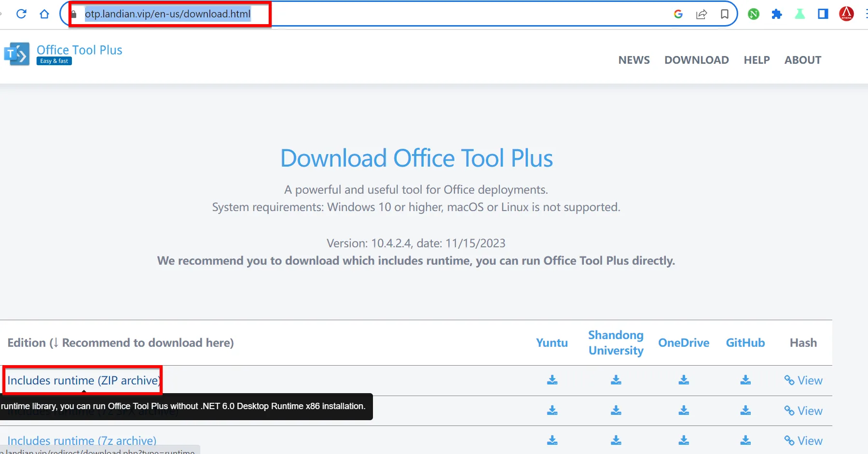This screenshot has width=868, height=454.
Task: Click the Easy & fast badge
Action: (54, 61)
